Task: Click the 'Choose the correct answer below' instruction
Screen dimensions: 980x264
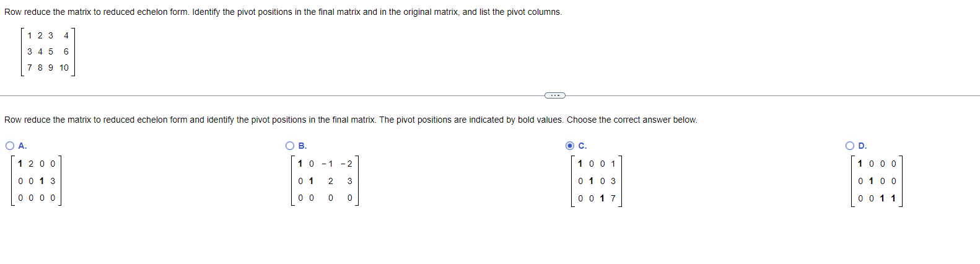Action: [632, 120]
